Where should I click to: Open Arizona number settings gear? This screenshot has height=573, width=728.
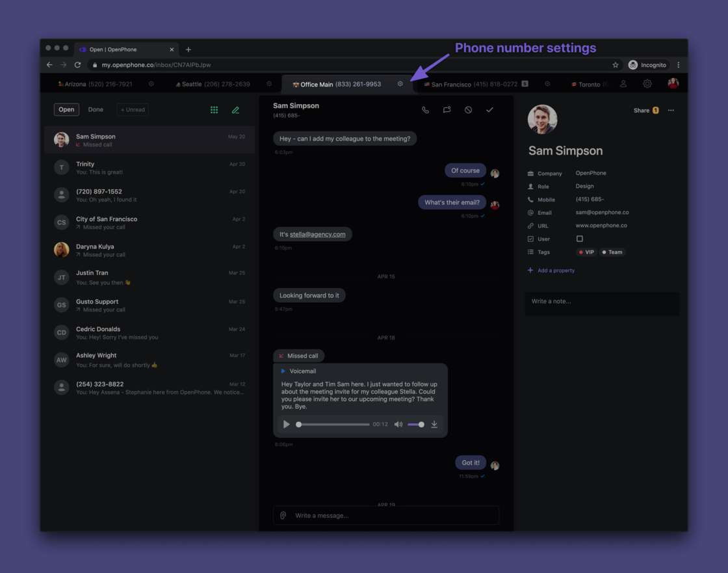(151, 84)
